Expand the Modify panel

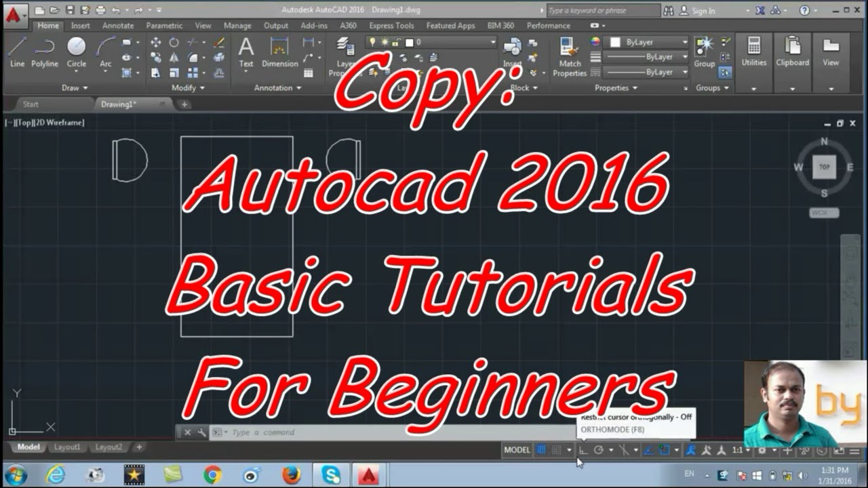point(188,87)
